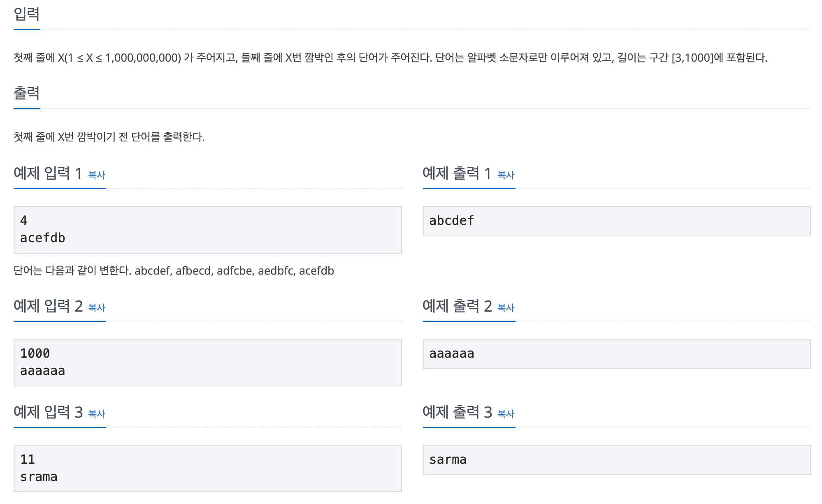Copy example output 1 via 복사 link
This screenshot has width=822, height=504.
click(x=506, y=175)
